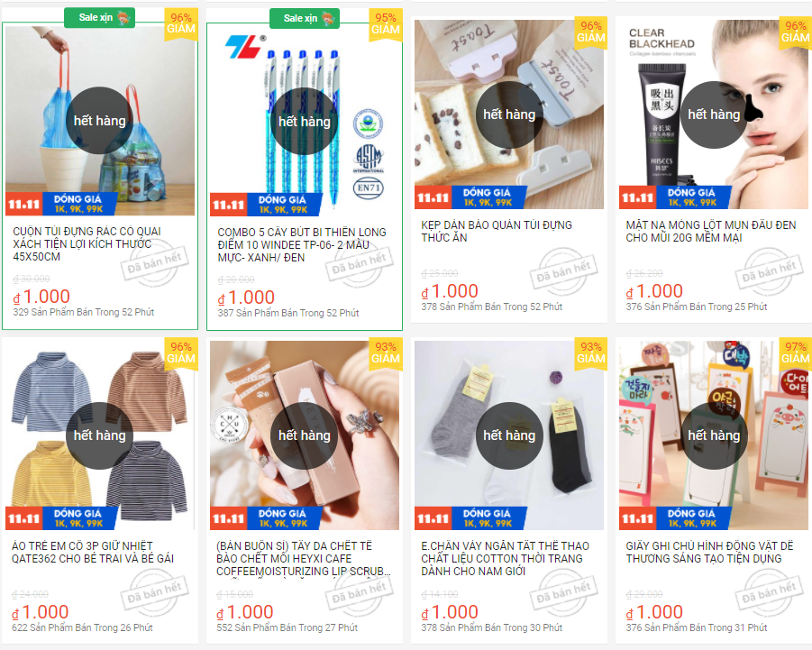This screenshot has height=650, width=812.
Task: Click 'Sale xịn' badge on pen combo item
Action: (305, 18)
